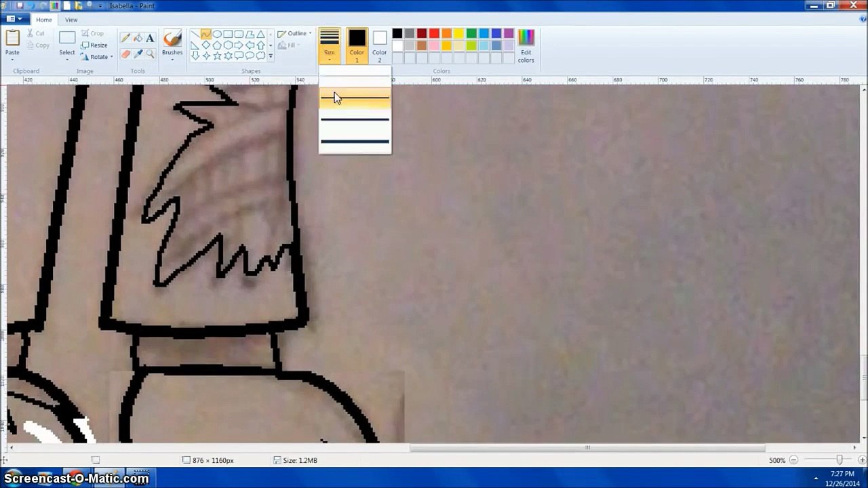Image resolution: width=868 pixels, height=488 pixels.
Task: Select the Pencil tool
Action: [125, 39]
